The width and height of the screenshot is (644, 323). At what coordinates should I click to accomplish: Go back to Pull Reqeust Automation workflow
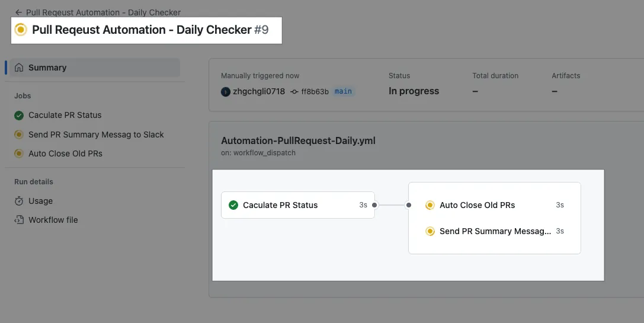(103, 12)
